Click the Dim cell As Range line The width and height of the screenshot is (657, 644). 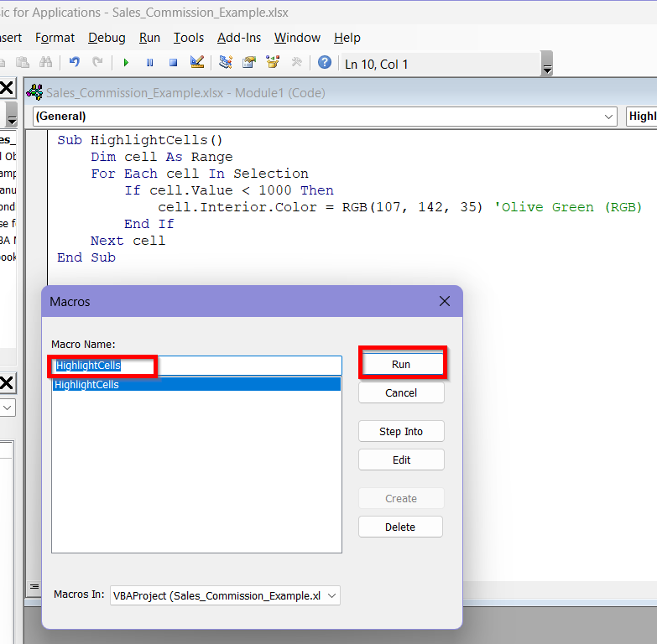[x=162, y=157]
